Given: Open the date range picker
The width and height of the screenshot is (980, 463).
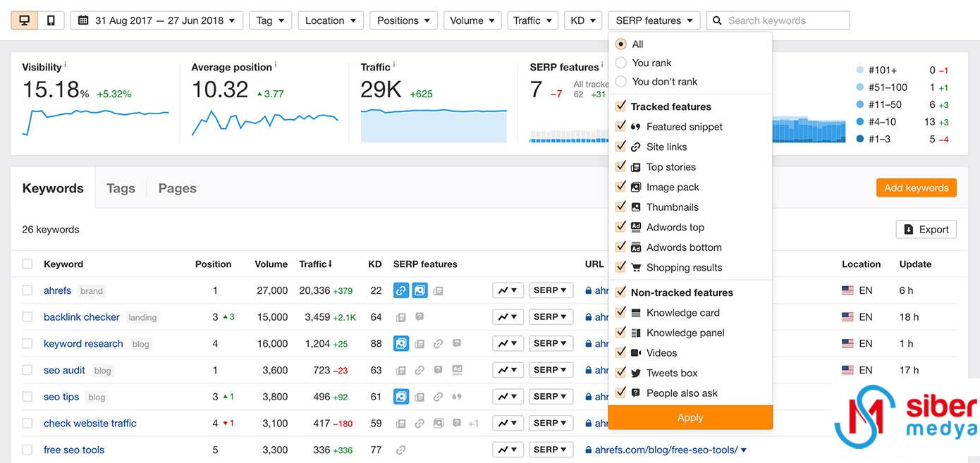Looking at the screenshot, I should [157, 20].
